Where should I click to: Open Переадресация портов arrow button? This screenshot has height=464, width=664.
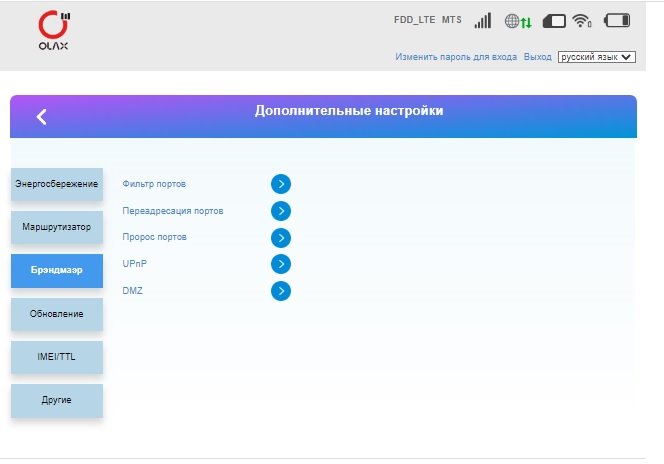[x=281, y=211]
